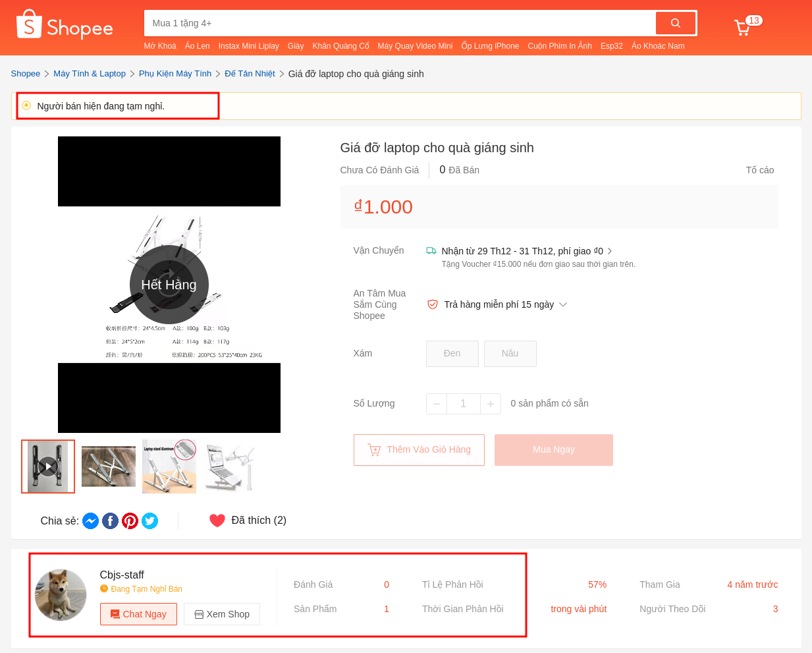Click Thêm Vào Giỏ Hàng button
812x653 pixels.
pos(419,450)
